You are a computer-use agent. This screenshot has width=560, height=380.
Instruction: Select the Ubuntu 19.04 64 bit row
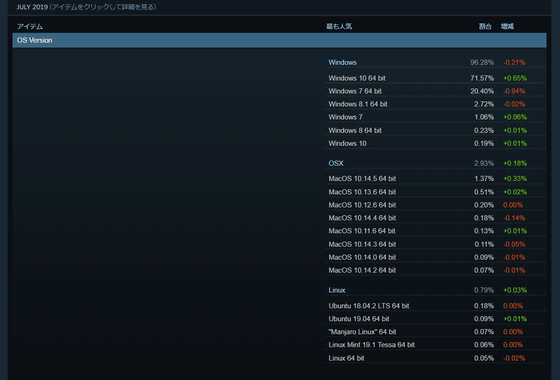(x=435, y=319)
